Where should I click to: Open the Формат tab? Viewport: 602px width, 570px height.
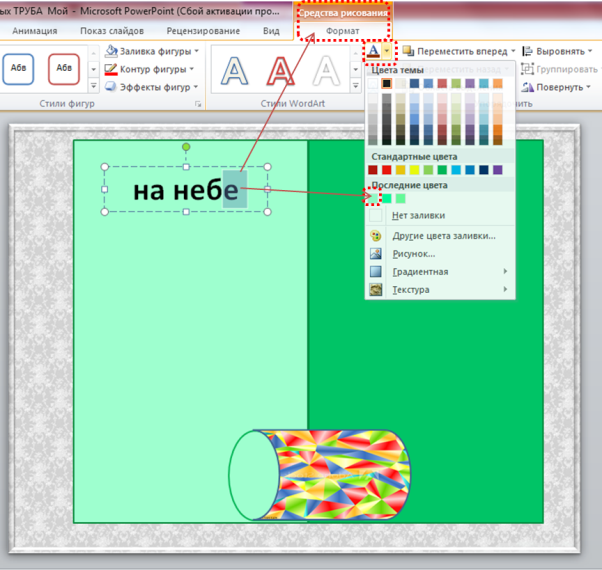point(342,31)
